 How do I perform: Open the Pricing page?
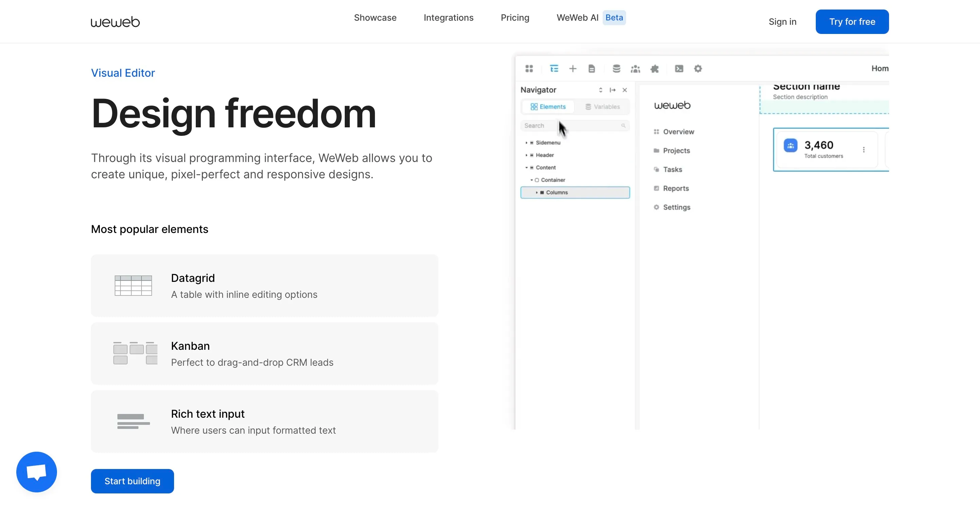click(515, 18)
